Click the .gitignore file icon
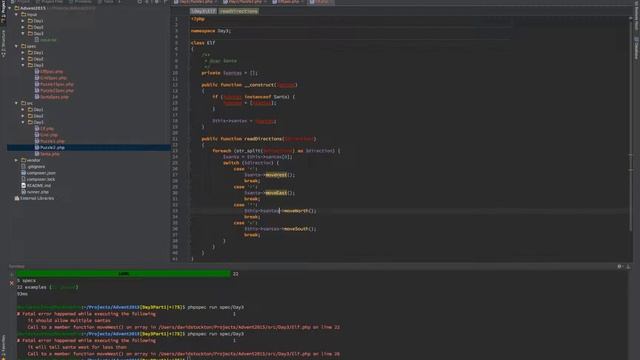The height and width of the screenshot is (360, 640). (24, 167)
